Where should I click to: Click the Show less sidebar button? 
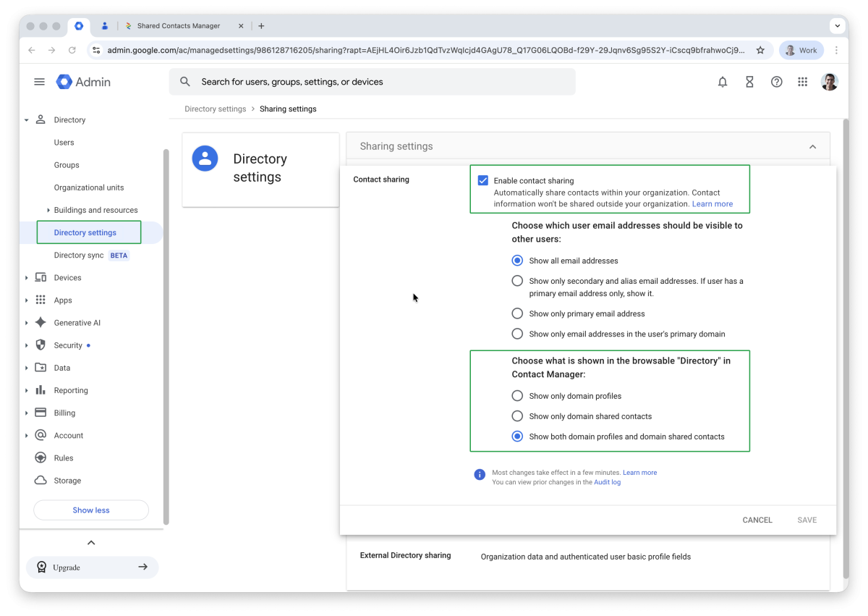(91, 510)
